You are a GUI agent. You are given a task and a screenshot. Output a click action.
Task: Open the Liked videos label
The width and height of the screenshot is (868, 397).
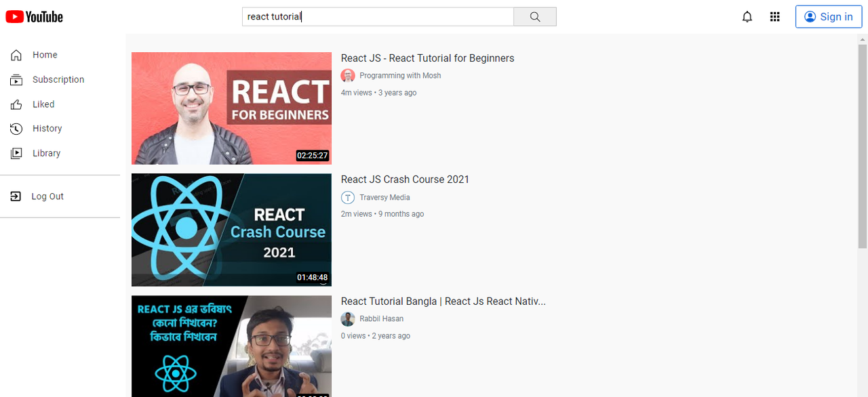coord(43,104)
